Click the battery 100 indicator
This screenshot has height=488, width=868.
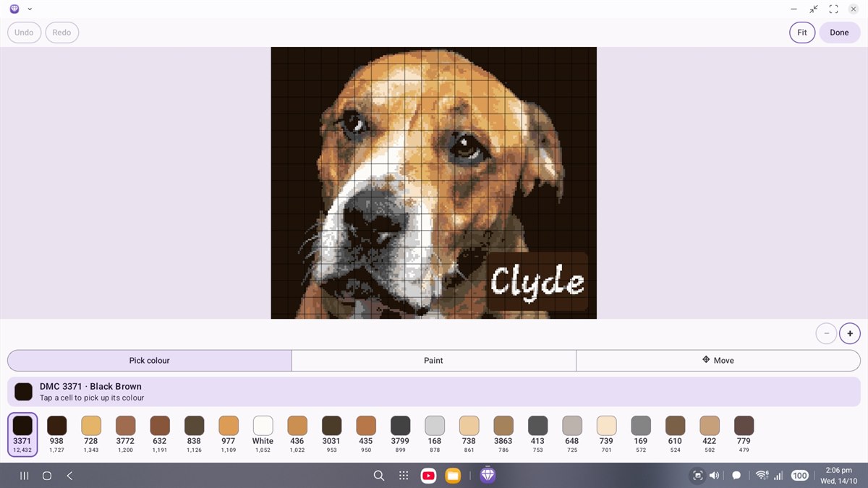pyautogui.click(x=799, y=476)
